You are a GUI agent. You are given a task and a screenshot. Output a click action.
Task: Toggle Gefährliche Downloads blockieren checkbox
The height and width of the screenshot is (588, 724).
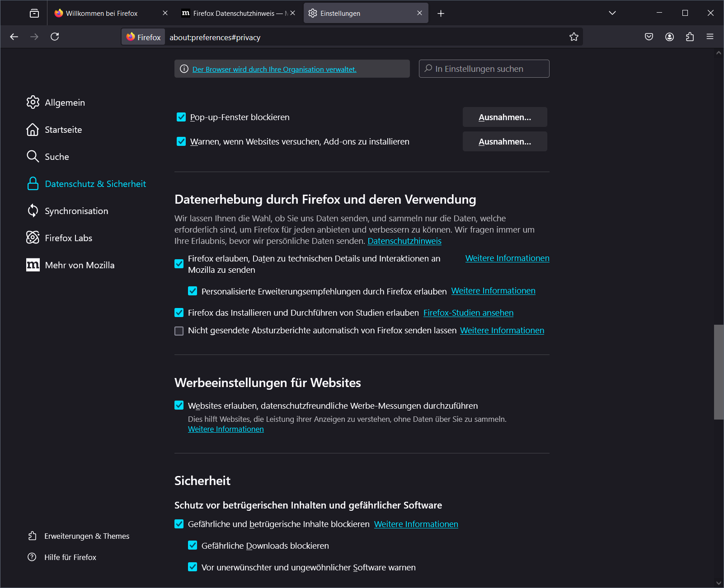coord(193,545)
